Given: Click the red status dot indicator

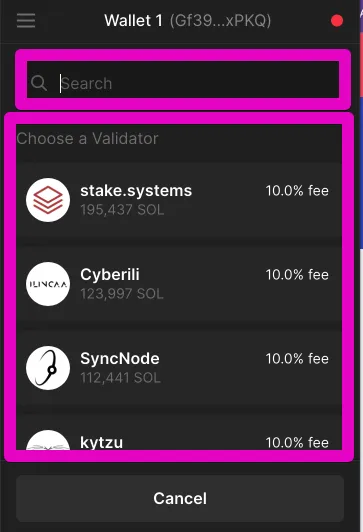Looking at the screenshot, I should point(337,21).
